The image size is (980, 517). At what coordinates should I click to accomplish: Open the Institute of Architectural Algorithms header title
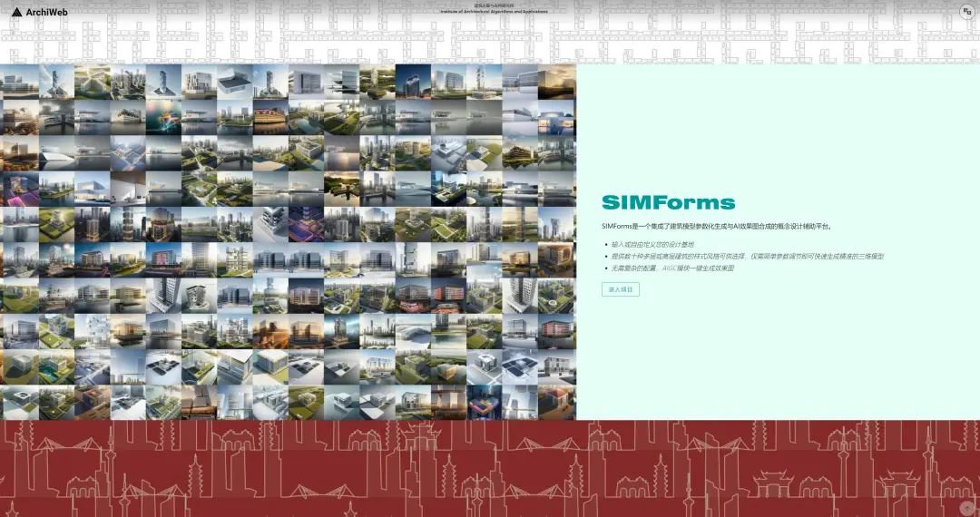click(x=494, y=9)
